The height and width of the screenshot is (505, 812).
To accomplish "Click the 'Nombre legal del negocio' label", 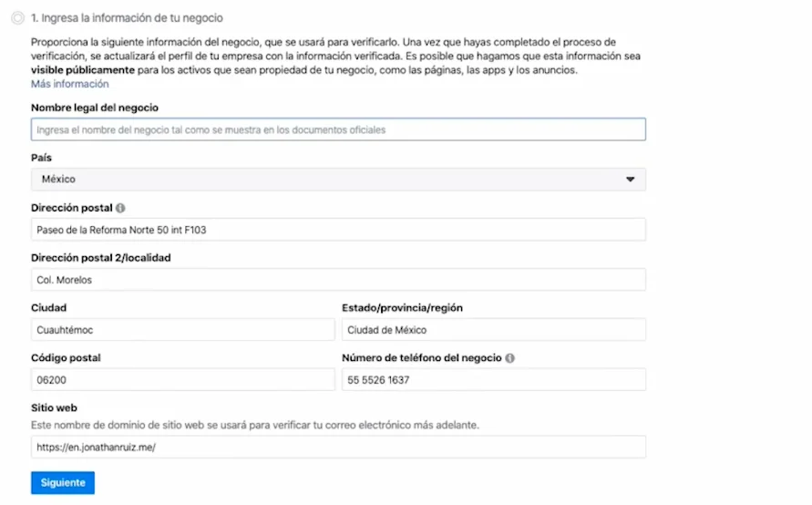I will [95, 108].
